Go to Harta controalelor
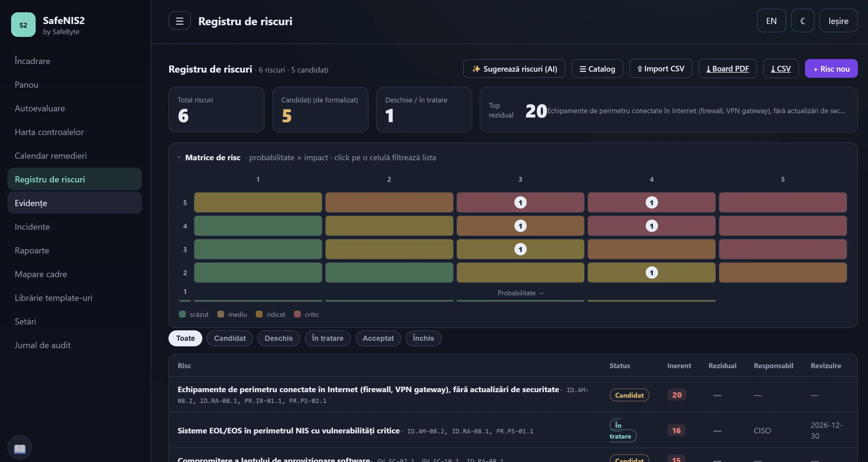Viewport: 868px width, 462px height. point(74,132)
